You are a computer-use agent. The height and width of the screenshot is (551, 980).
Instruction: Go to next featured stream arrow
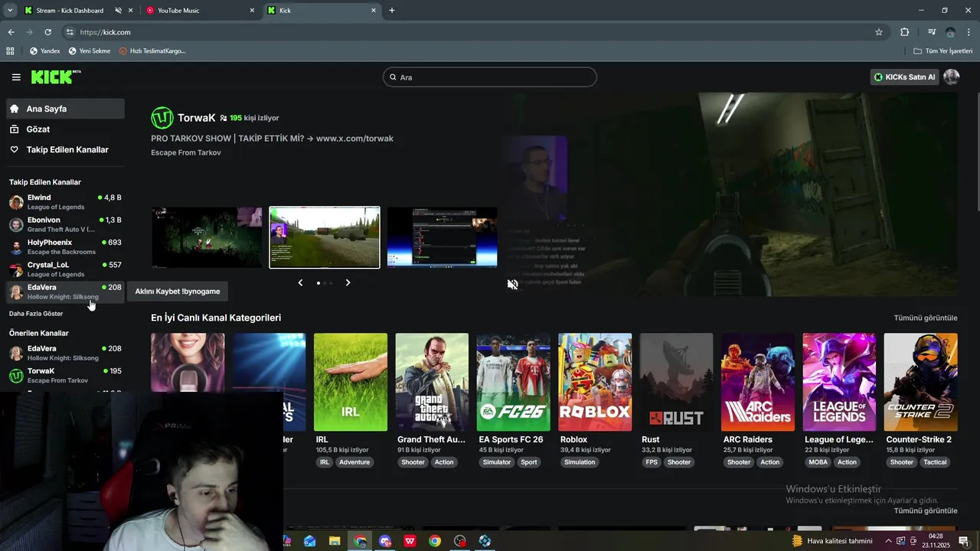[348, 282]
